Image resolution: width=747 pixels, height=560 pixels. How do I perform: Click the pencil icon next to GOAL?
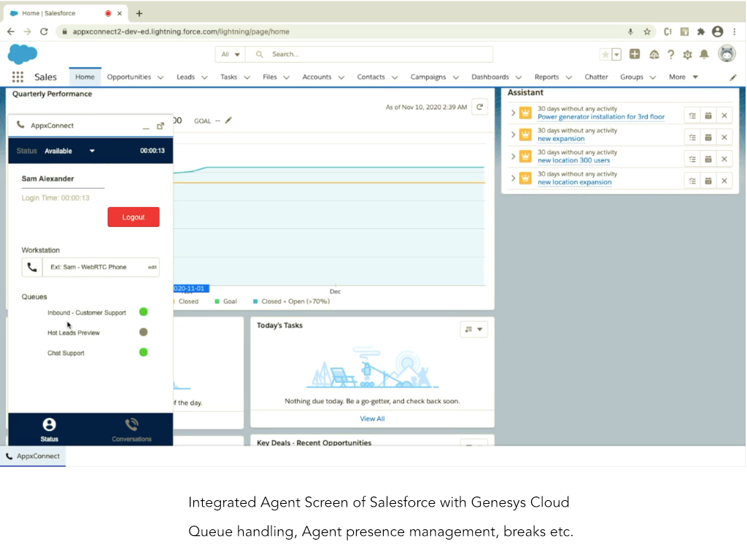(x=228, y=120)
